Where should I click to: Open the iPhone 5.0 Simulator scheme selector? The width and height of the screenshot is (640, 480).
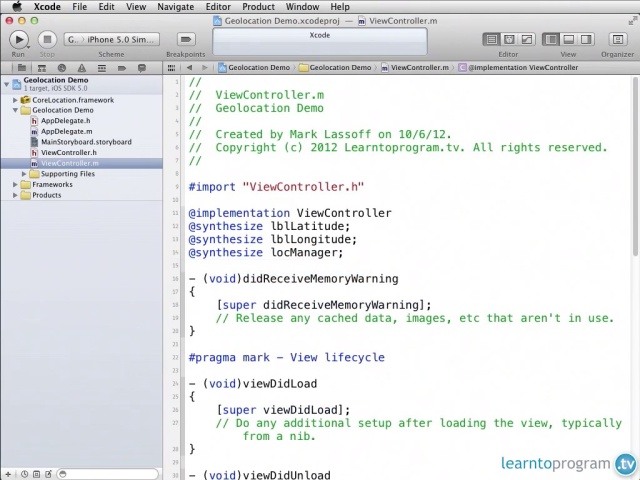111,40
